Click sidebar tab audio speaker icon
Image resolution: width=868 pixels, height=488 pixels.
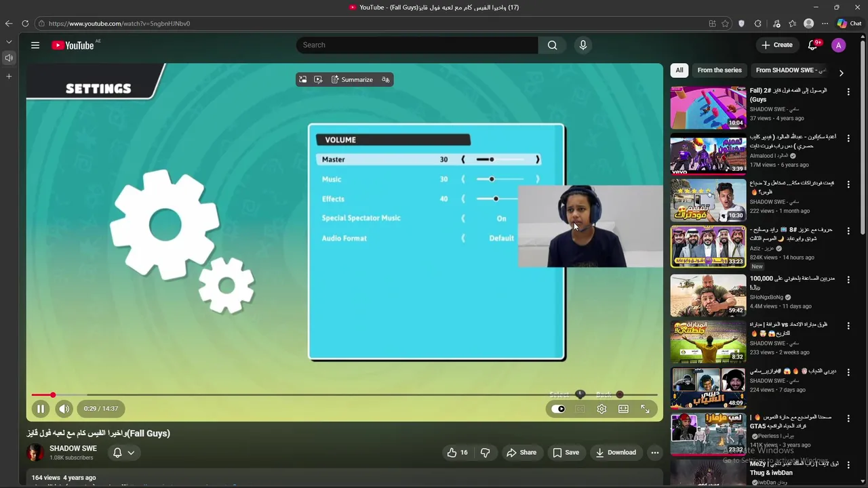pyautogui.click(x=9, y=58)
